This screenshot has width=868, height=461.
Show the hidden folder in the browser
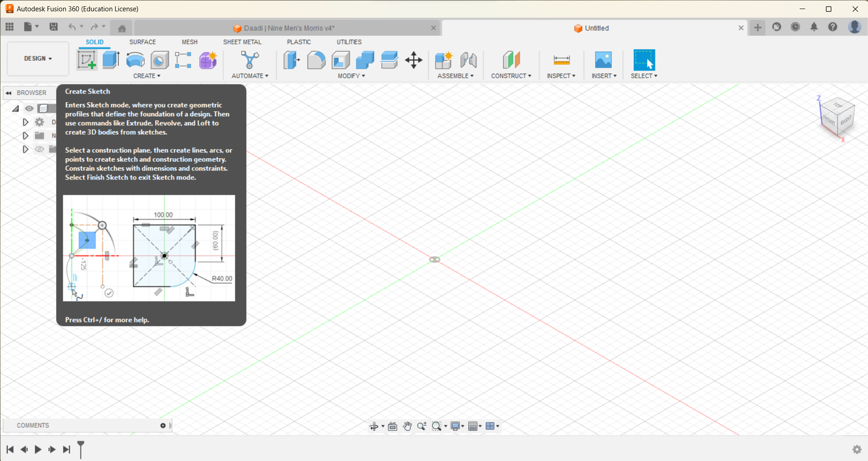pos(39,149)
